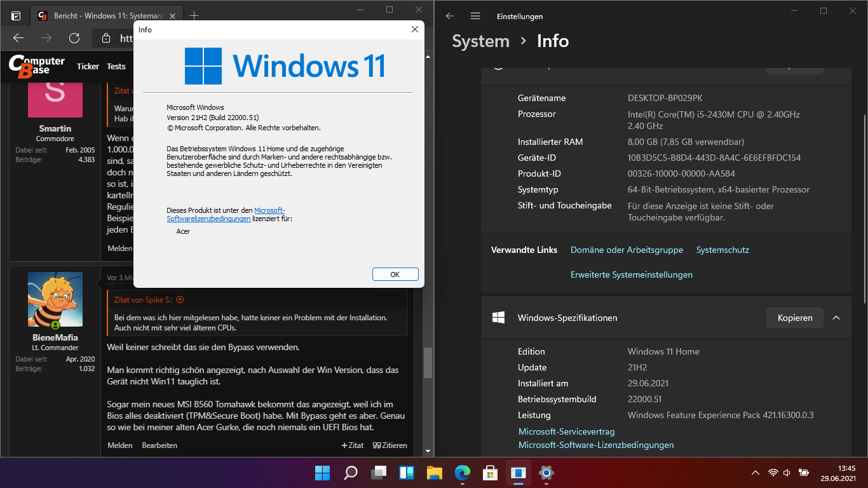Show hidden tray icons chevron

point(756,473)
